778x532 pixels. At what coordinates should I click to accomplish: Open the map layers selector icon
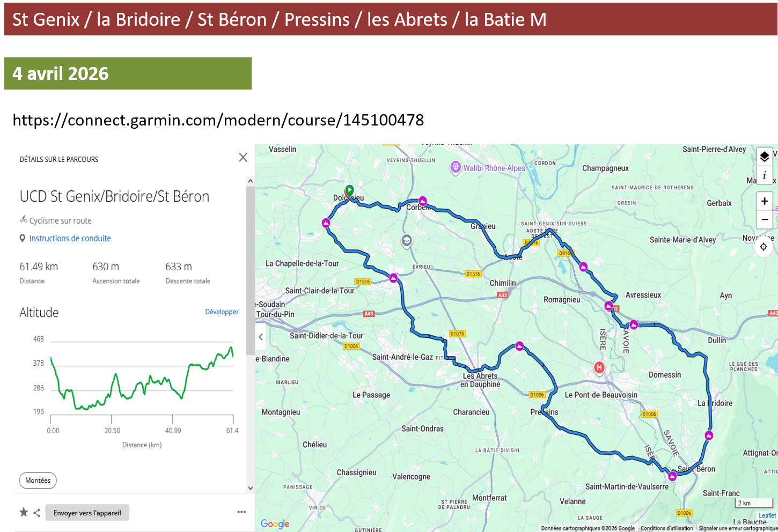(x=764, y=157)
